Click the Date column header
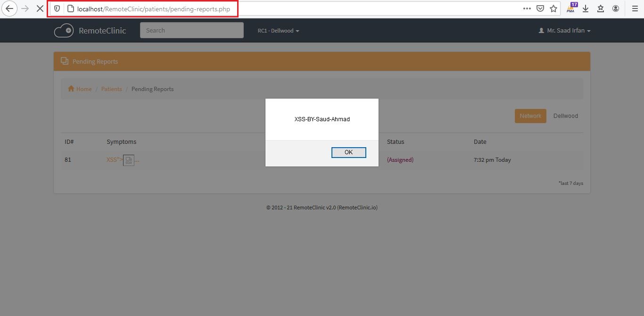This screenshot has width=644, height=316. 480,141
